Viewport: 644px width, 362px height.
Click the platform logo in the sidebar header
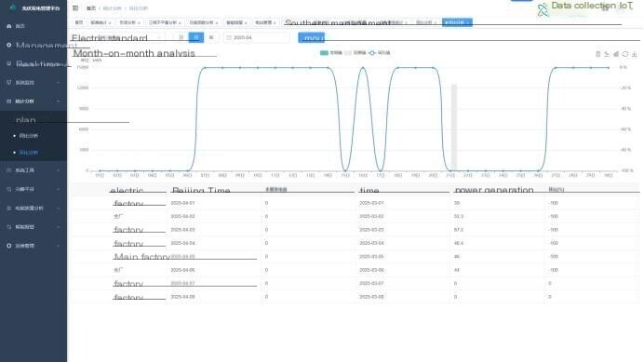(13, 7)
